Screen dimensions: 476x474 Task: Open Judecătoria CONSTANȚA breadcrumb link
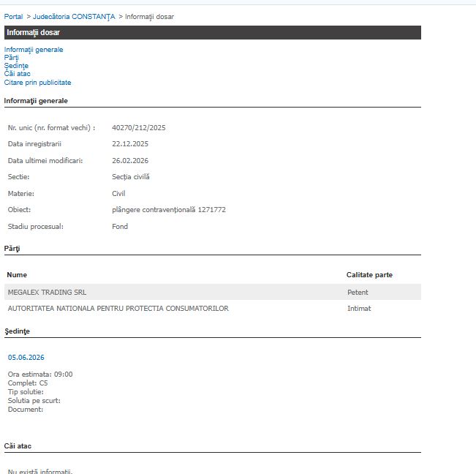(74, 16)
